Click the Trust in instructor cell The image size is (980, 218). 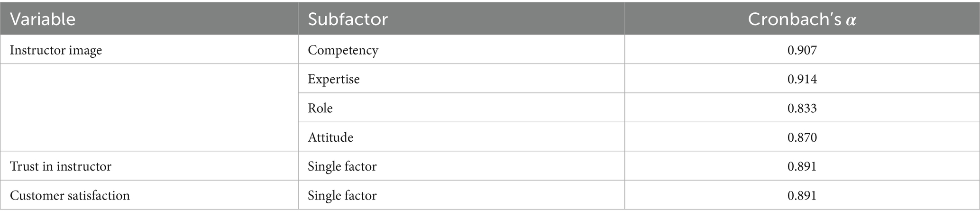61,166
